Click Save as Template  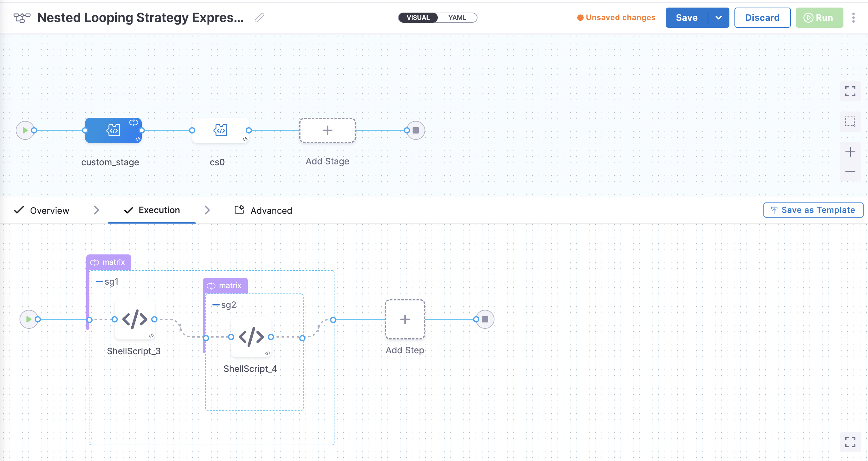tap(813, 210)
